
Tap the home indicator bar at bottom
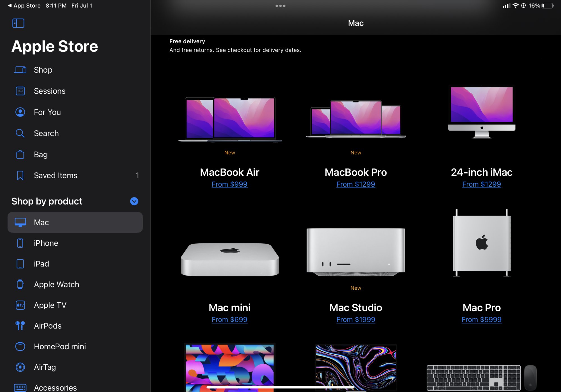280,387
